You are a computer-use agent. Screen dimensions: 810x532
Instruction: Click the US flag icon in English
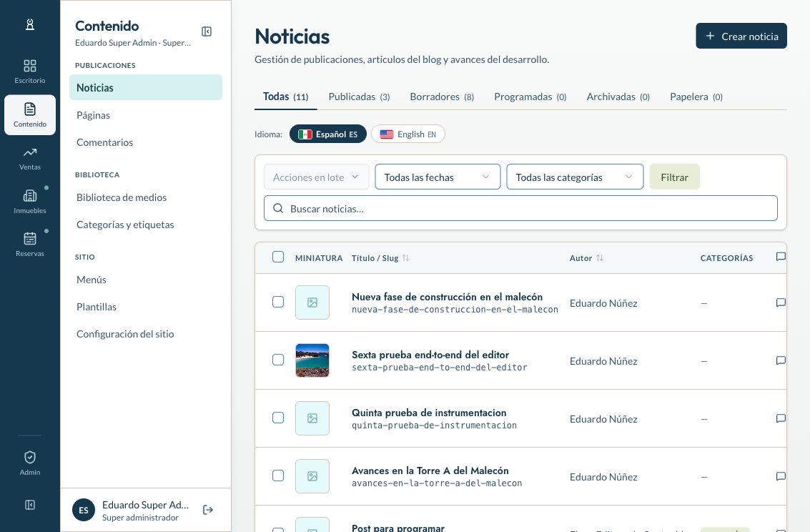tap(386, 134)
